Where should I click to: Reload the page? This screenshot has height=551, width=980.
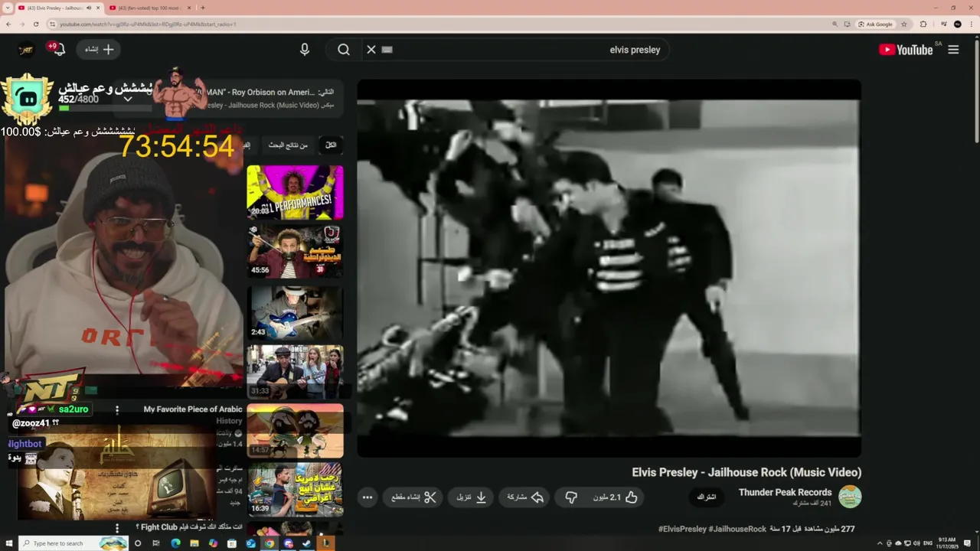pyautogui.click(x=36, y=24)
